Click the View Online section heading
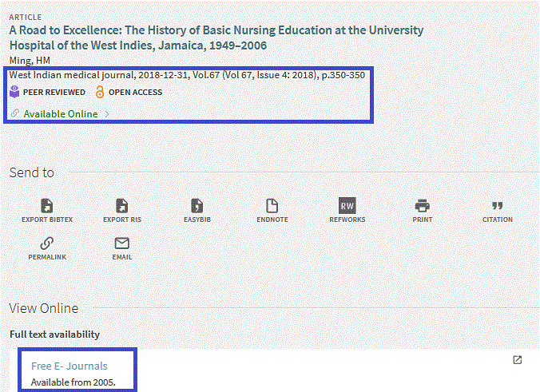This screenshot has width=540, height=392. (x=44, y=308)
